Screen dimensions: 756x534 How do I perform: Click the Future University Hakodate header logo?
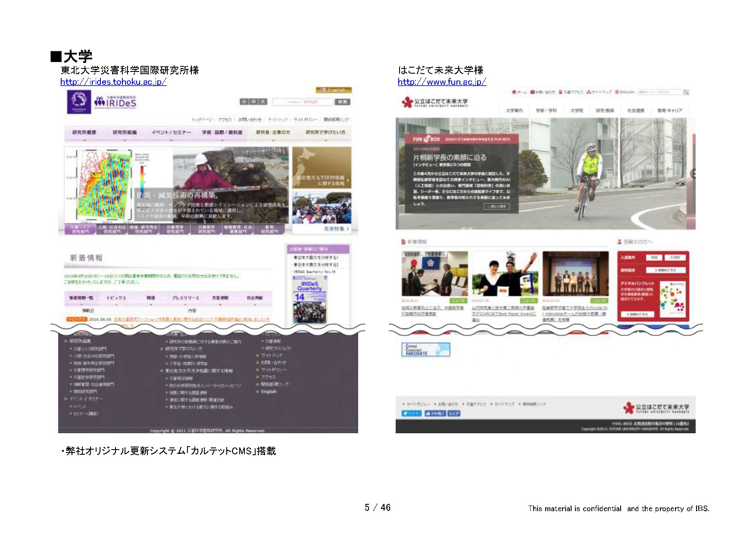click(x=434, y=102)
